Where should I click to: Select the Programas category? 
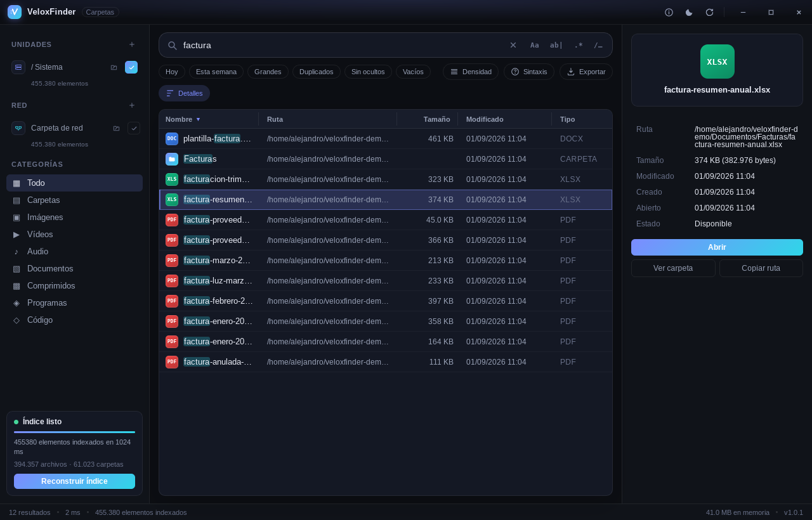[74, 302]
